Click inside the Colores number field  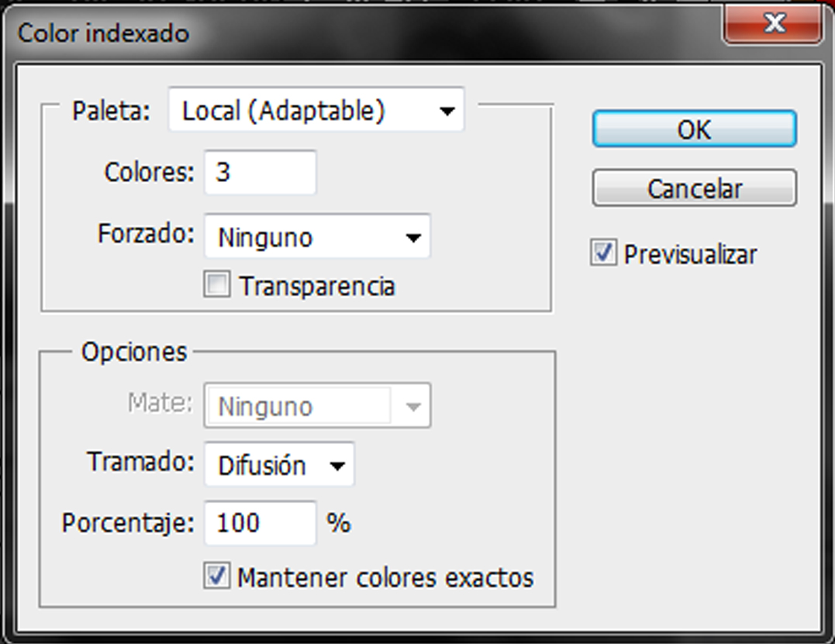point(260,172)
